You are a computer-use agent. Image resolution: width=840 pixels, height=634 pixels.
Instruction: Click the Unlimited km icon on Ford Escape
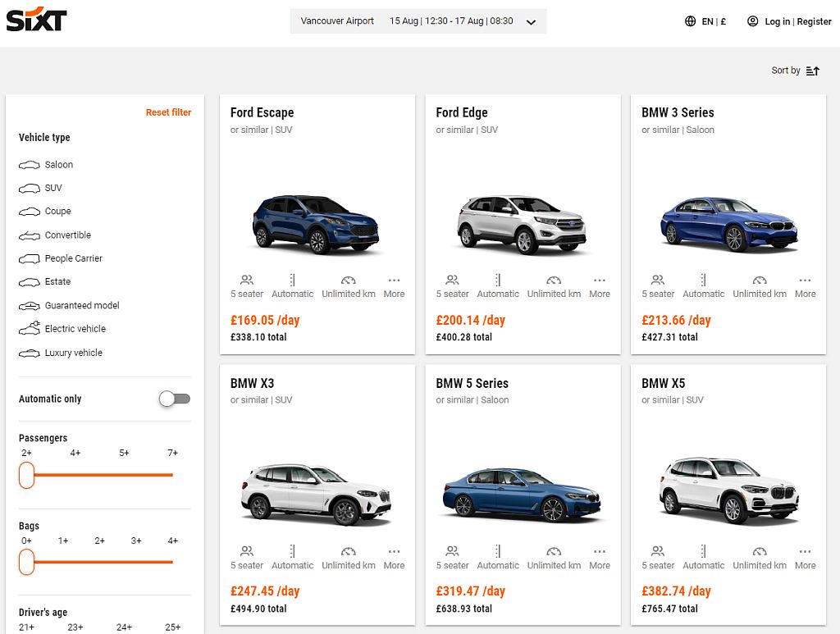click(349, 280)
